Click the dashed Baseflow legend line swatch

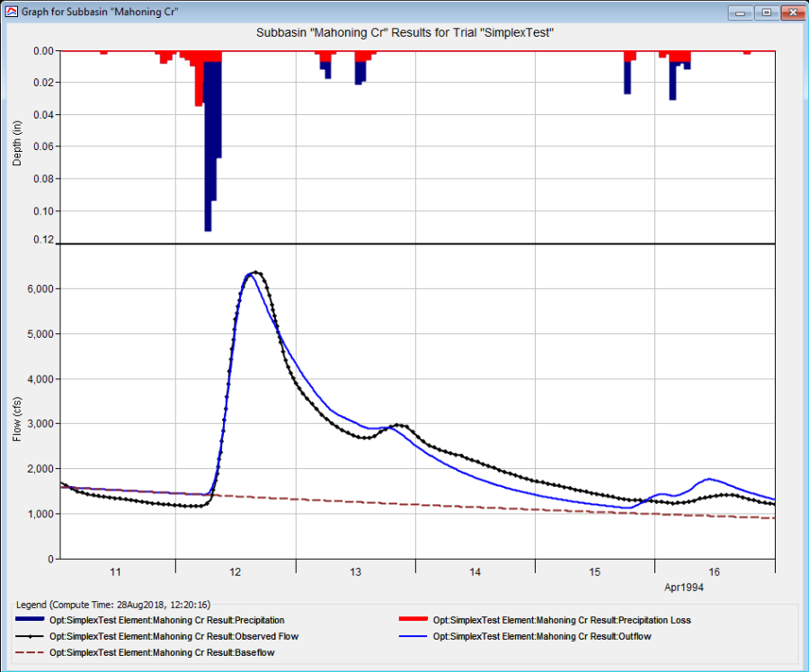click(x=30, y=652)
